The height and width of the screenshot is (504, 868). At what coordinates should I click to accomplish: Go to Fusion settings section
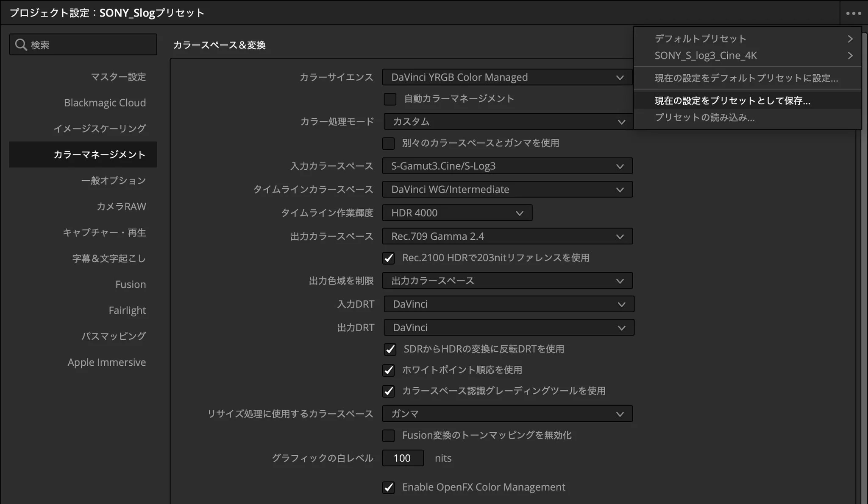(83, 284)
